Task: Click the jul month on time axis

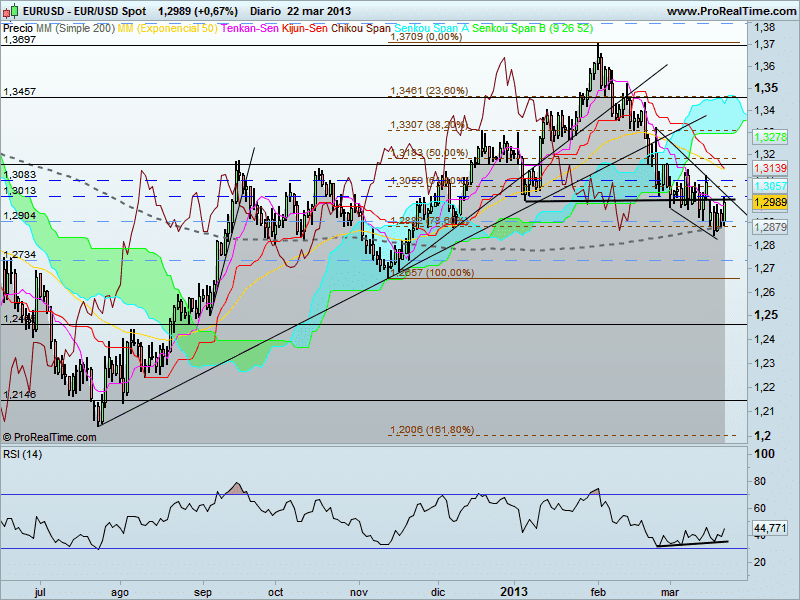Action: point(40,592)
